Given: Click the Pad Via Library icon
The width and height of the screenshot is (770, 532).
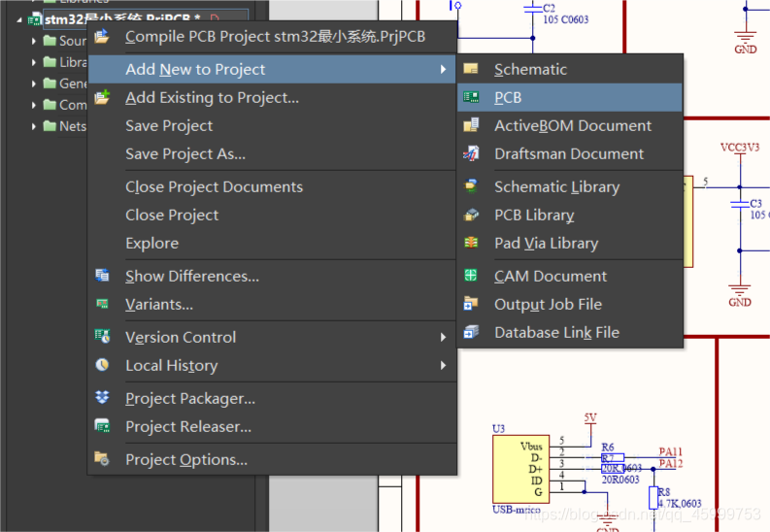Looking at the screenshot, I should point(471,243).
